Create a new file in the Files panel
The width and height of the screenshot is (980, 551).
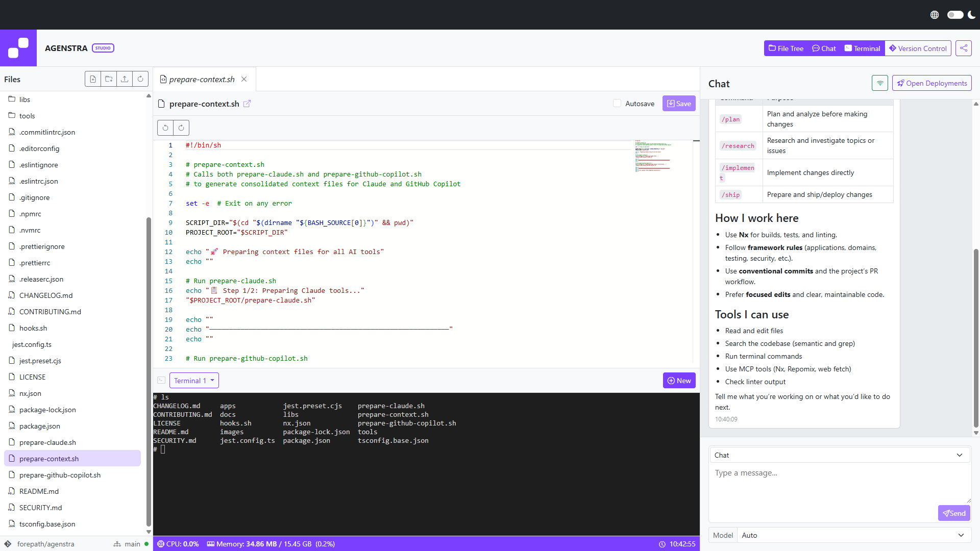coord(93,79)
